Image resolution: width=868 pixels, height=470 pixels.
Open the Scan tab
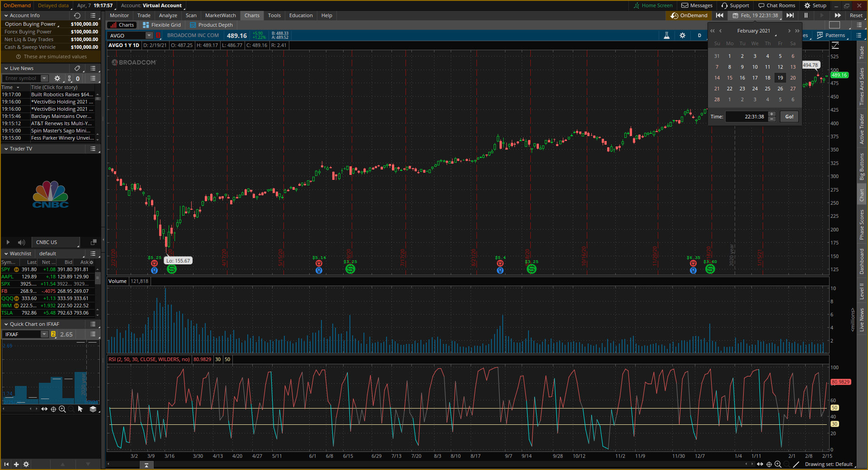coord(191,15)
